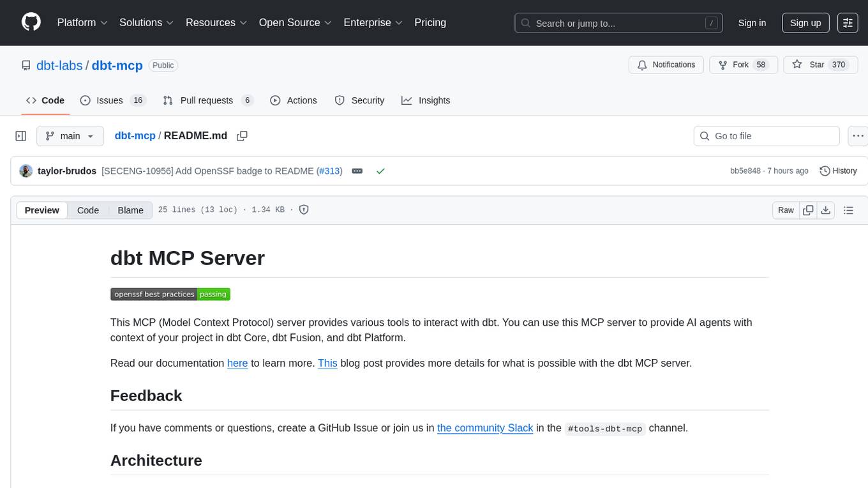Copy the README.md file path
This screenshot has width=868, height=488.
pyautogui.click(x=242, y=136)
